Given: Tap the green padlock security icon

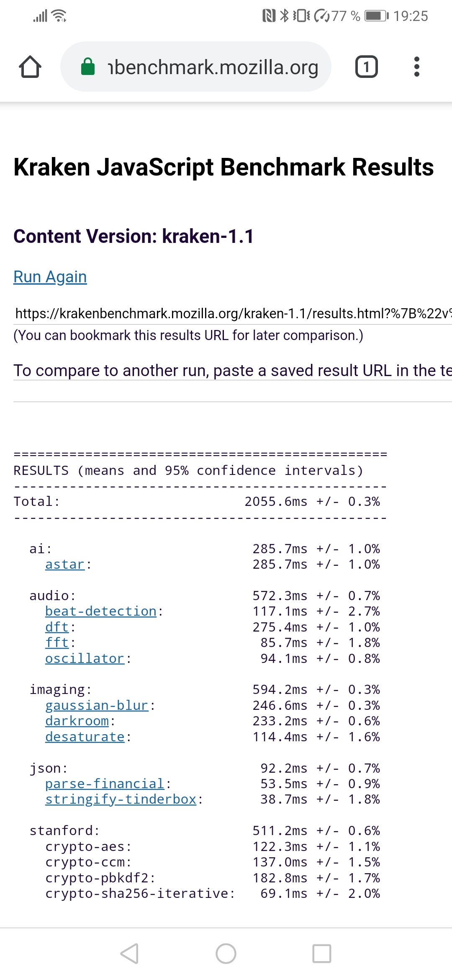Looking at the screenshot, I should [x=88, y=67].
